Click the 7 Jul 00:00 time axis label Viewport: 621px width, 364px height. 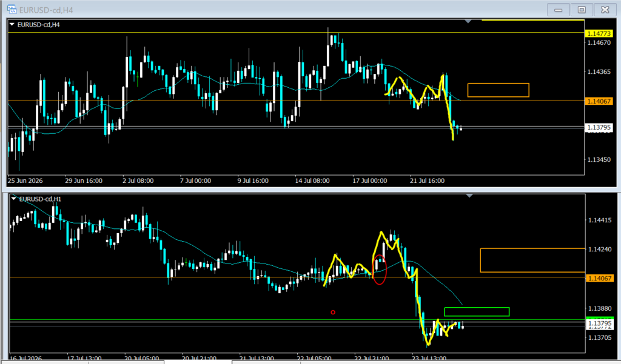tap(195, 181)
